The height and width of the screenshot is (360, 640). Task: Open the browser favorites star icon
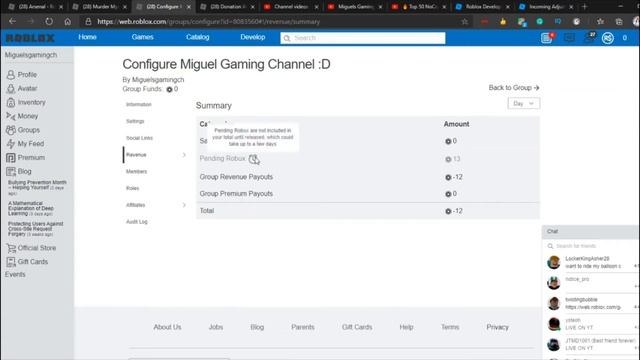pos(600,22)
